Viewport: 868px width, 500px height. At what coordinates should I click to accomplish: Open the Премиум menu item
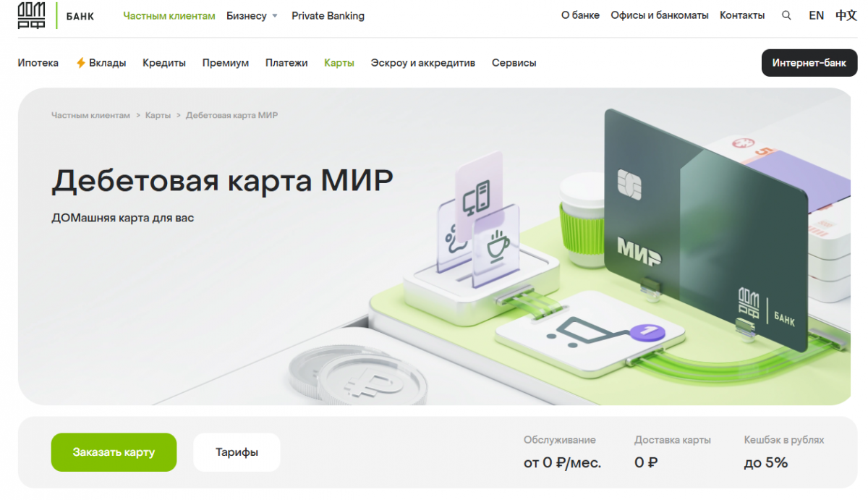click(x=226, y=63)
